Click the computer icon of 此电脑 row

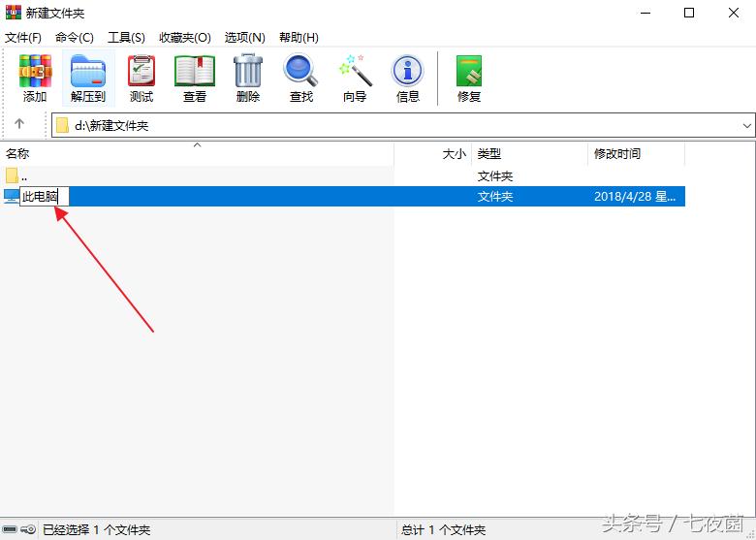(11, 196)
